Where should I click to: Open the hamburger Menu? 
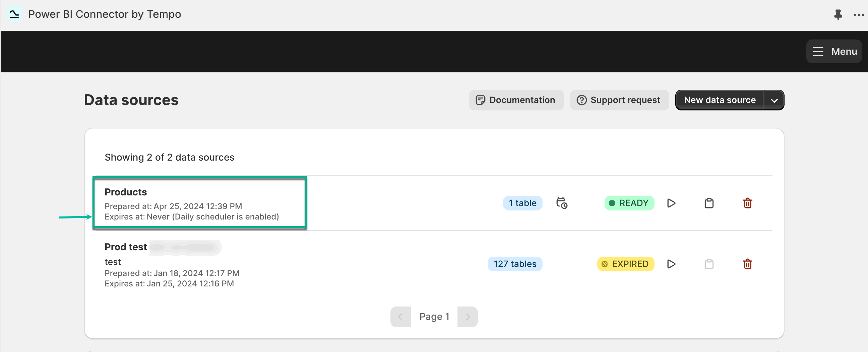(833, 52)
